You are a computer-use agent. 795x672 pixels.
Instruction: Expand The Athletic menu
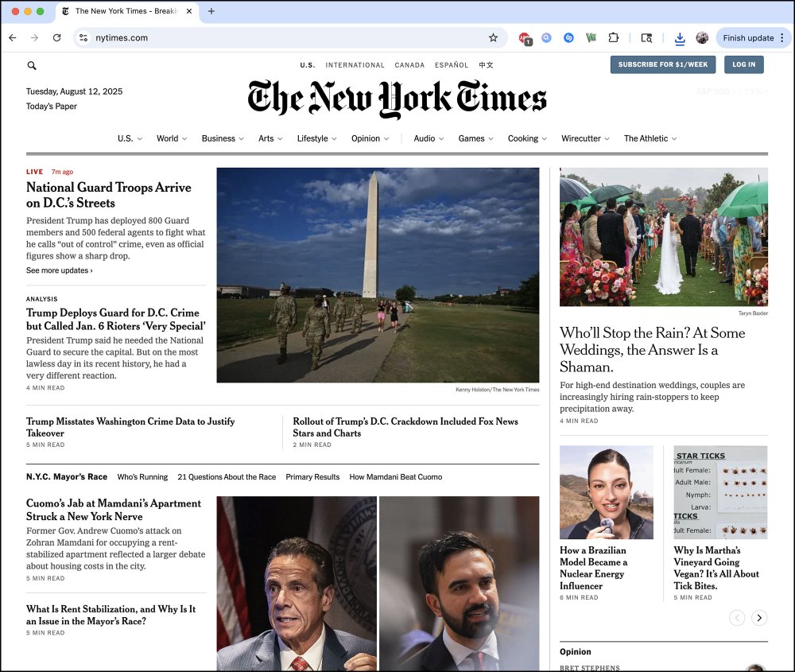point(650,138)
